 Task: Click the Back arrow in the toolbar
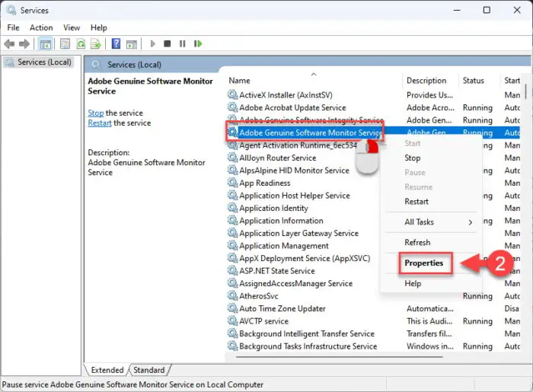point(11,44)
